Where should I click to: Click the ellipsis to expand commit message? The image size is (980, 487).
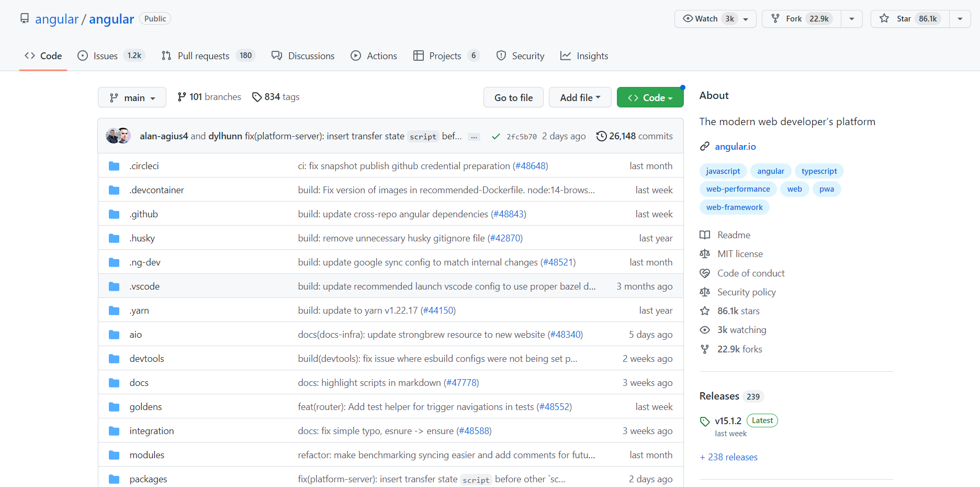coord(474,137)
